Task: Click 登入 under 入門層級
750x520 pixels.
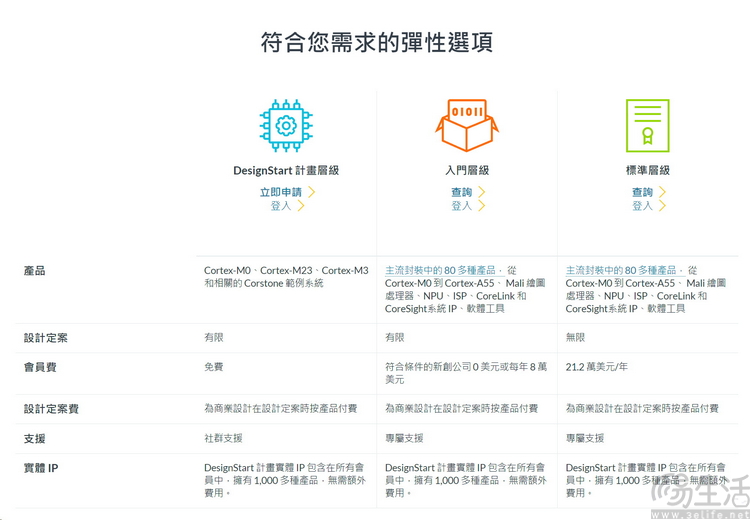Action: click(462, 206)
